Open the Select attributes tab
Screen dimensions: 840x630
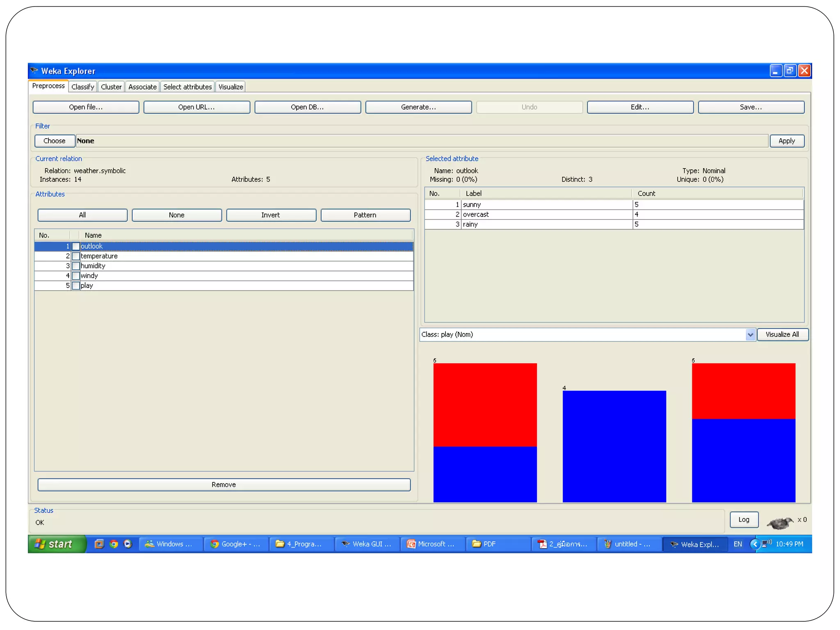[187, 87]
